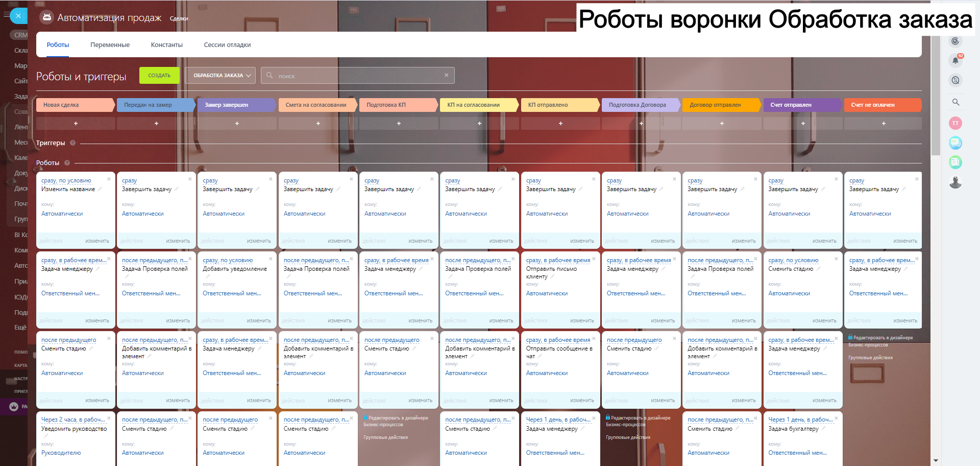Open notifications bell with 92 badge

955,60
